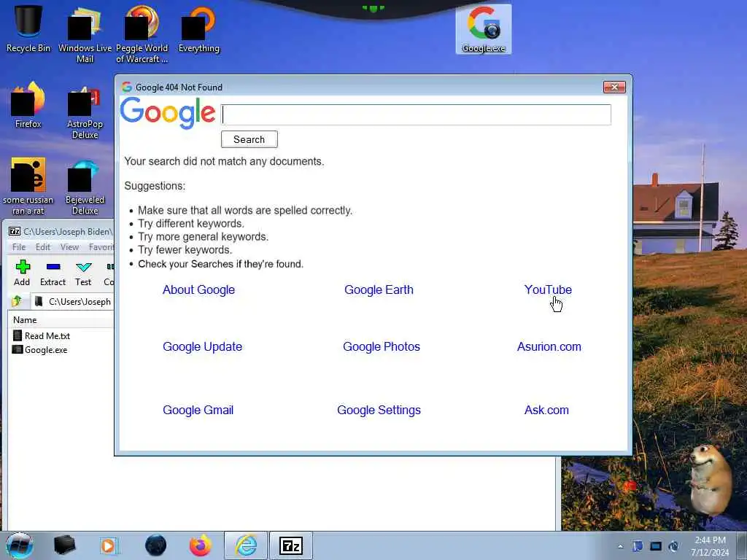
Task: Select the Firefox desktop icon
Action: (x=28, y=105)
